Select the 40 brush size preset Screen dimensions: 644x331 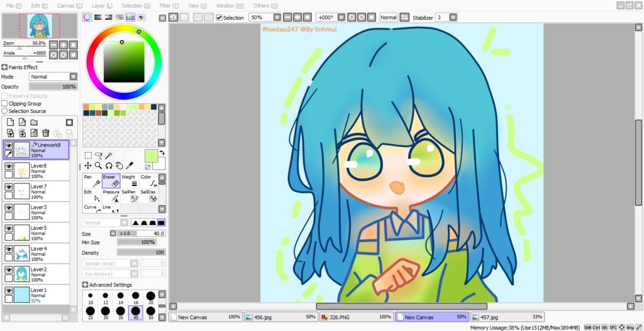tap(136, 312)
